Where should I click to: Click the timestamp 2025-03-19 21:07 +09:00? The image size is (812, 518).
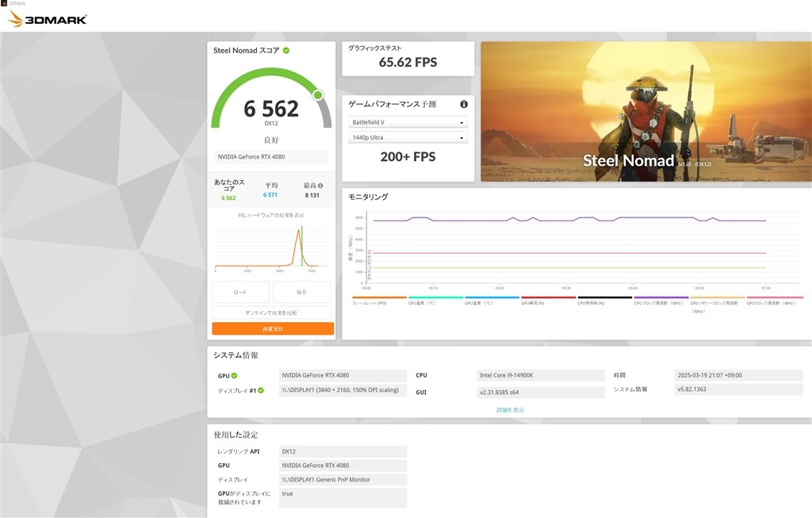[738, 375]
